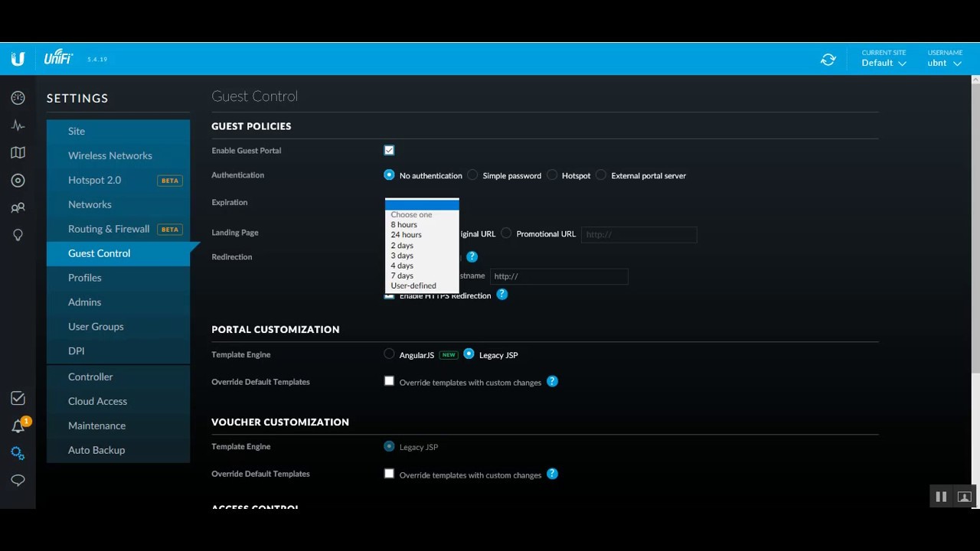This screenshot has width=980, height=551.
Task: Select Legacy JSP under Portal Customization
Action: [469, 354]
